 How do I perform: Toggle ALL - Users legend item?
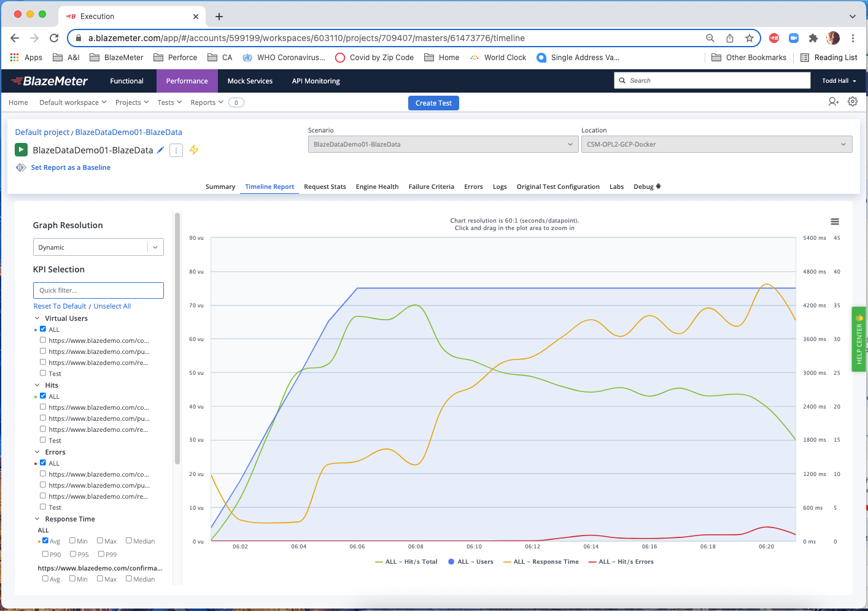(x=471, y=561)
